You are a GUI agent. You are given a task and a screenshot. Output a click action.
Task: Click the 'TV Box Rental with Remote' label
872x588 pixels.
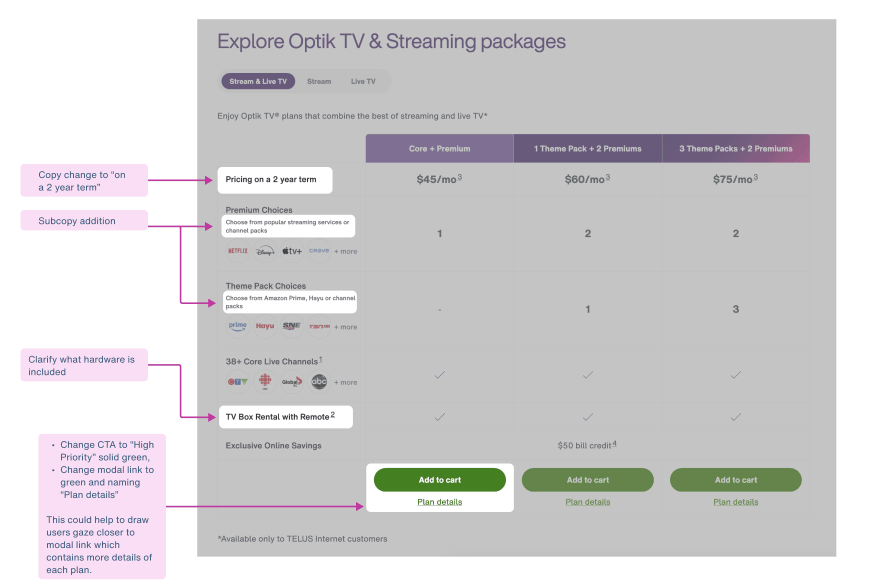pos(277,417)
